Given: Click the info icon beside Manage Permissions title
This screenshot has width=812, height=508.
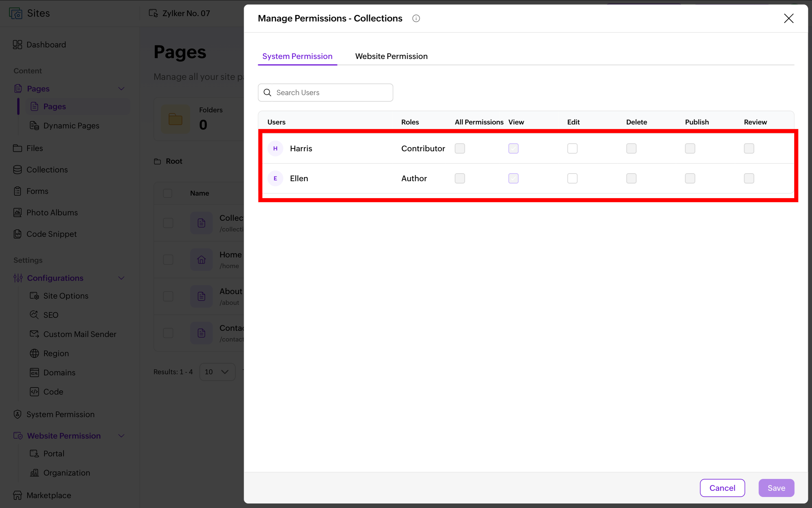Looking at the screenshot, I should (416, 18).
